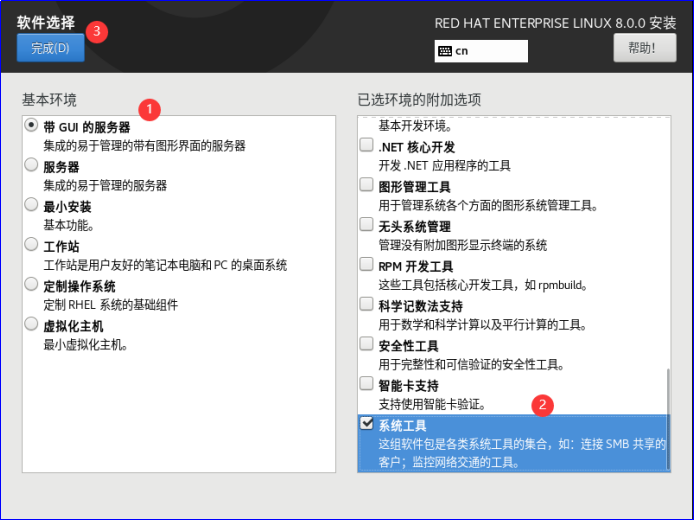Tick the 图形管理工具 checkbox
The width and height of the screenshot is (695, 520).
tap(366, 184)
